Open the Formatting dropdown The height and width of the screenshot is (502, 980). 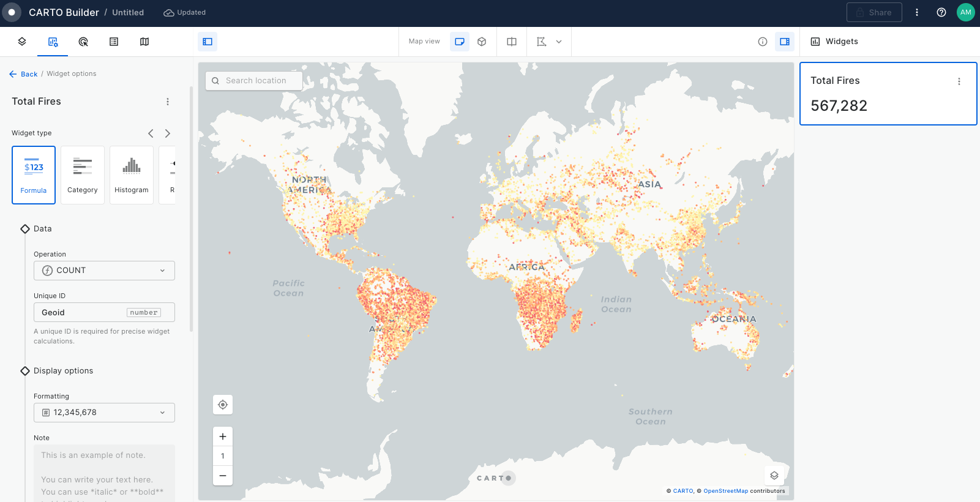pos(104,413)
